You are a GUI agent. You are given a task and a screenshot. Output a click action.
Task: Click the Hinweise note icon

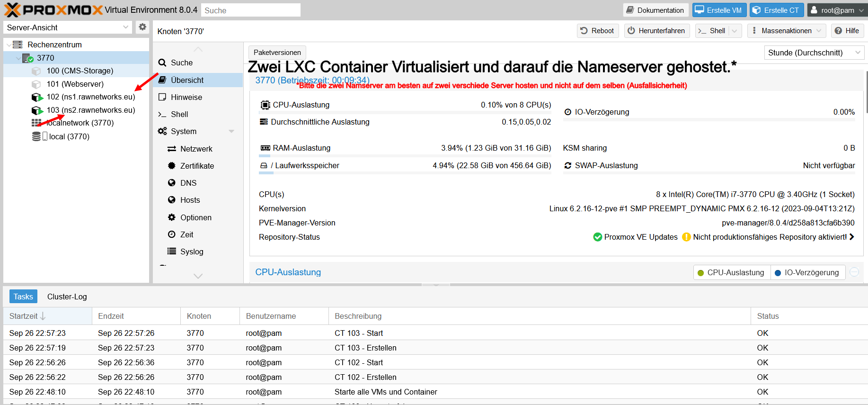point(162,97)
